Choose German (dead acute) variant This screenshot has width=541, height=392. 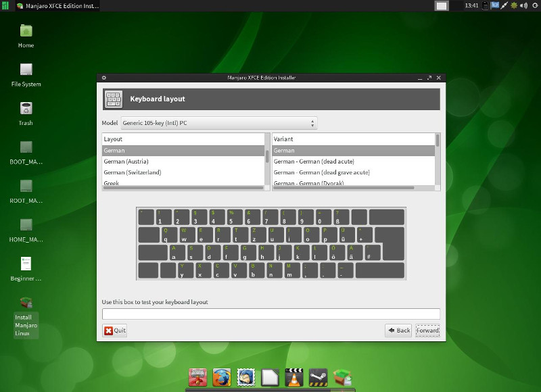tap(313, 162)
